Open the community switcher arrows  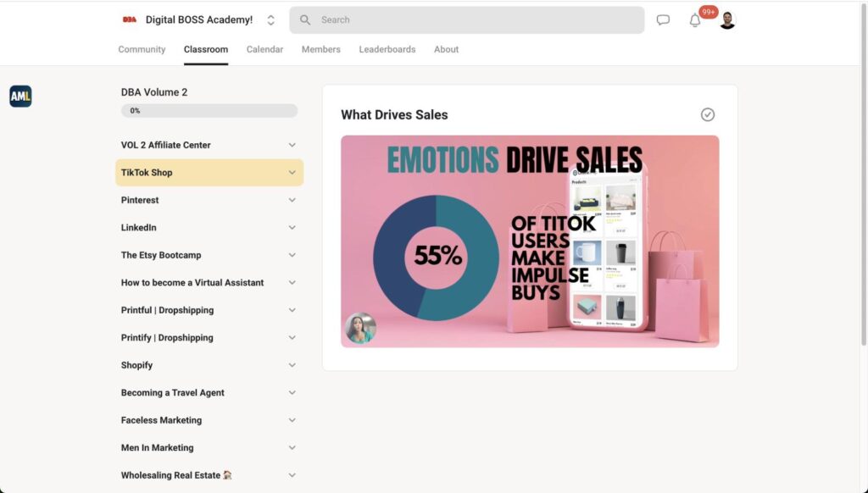point(270,20)
